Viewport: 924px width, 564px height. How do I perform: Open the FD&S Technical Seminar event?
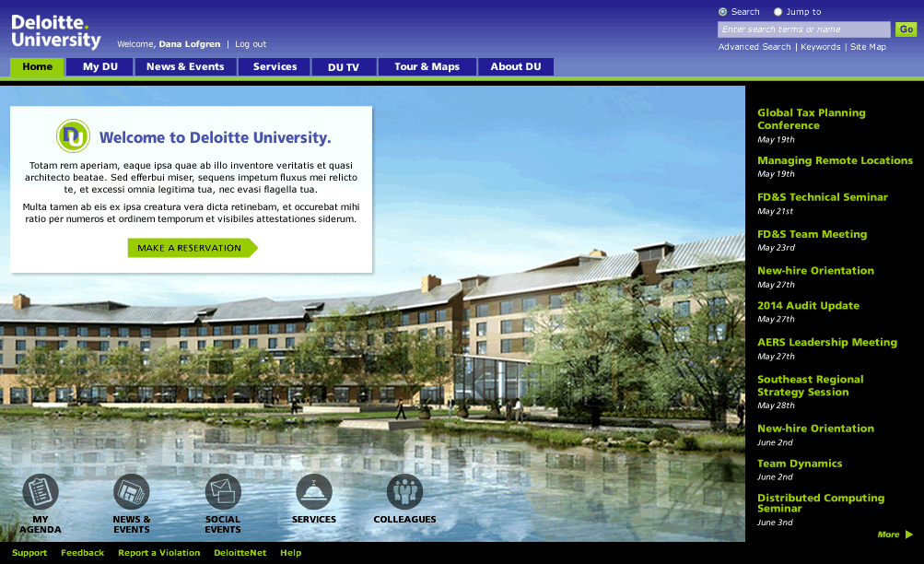coord(823,197)
